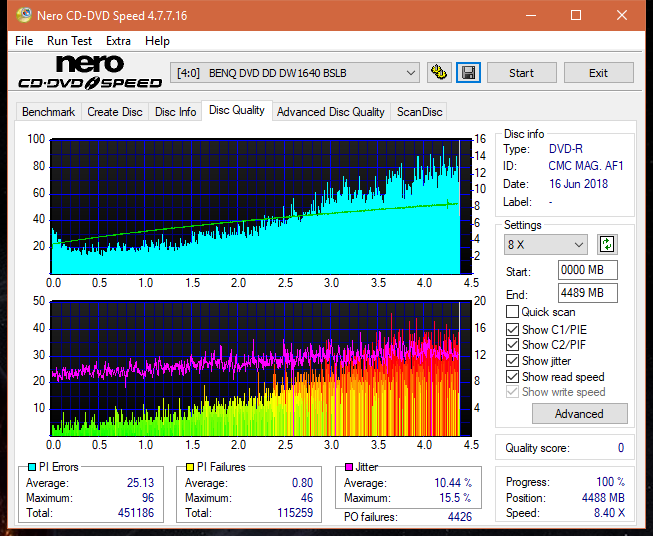Uncheck Show C2/PIF option
This screenshot has height=536, width=653.
click(x=512, y=345)
